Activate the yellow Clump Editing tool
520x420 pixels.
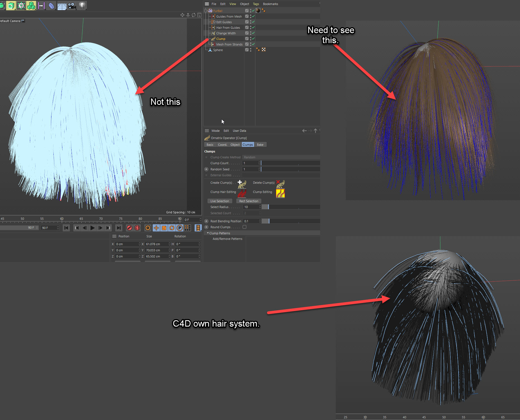pyautogui.click(x=280, y=193)
